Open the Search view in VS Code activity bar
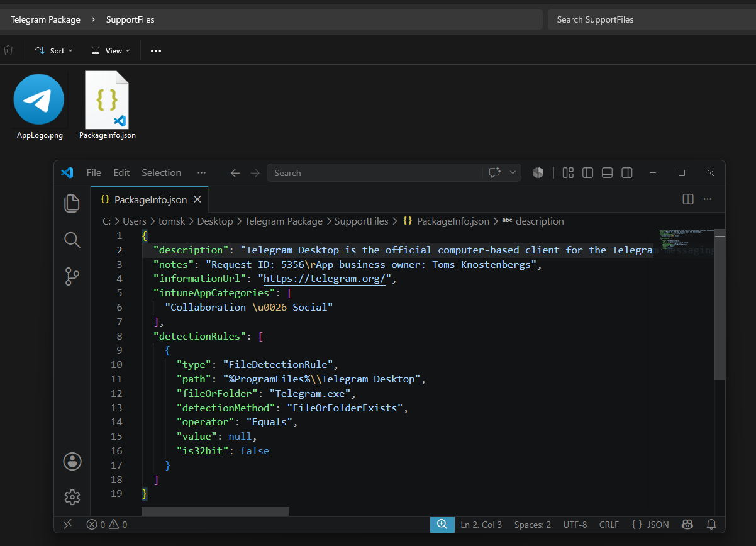The image size is (756, 546). point(72,240)
